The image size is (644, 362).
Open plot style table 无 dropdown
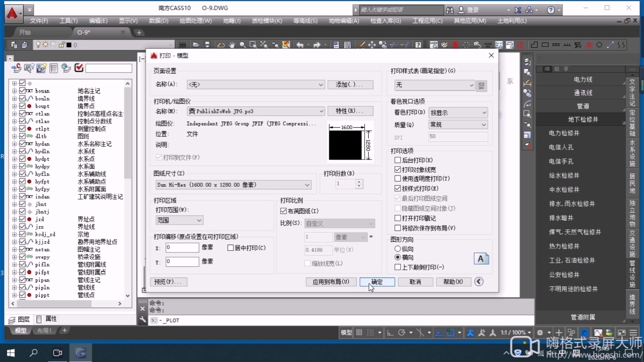pyautogui.click(x=435, y=85)
